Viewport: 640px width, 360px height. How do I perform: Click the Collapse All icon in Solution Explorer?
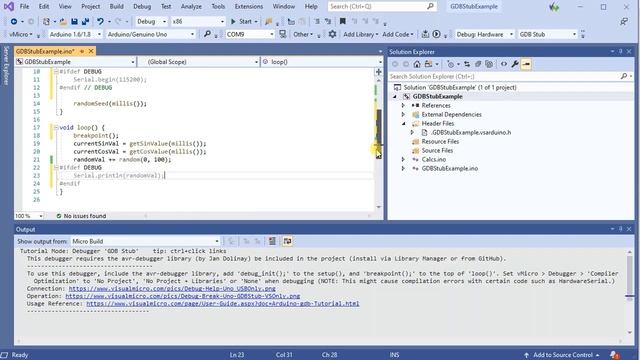pos(478,64)
